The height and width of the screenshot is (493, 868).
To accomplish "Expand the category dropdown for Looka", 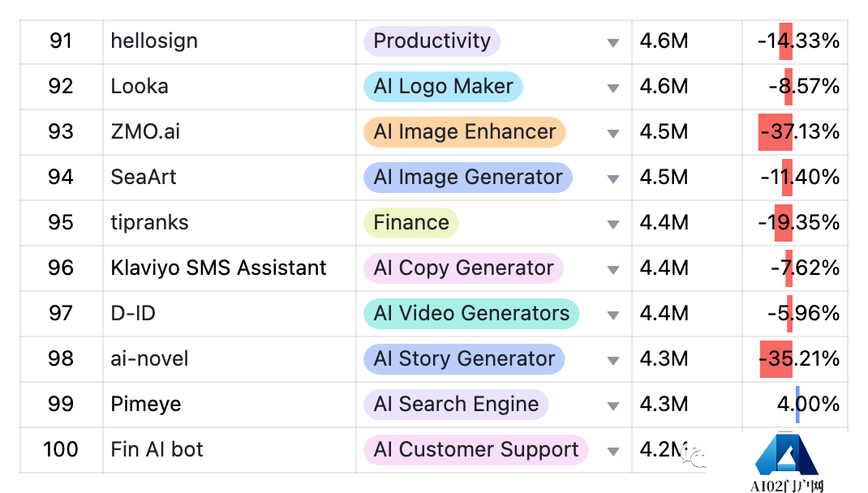I will tap(613, 88).
